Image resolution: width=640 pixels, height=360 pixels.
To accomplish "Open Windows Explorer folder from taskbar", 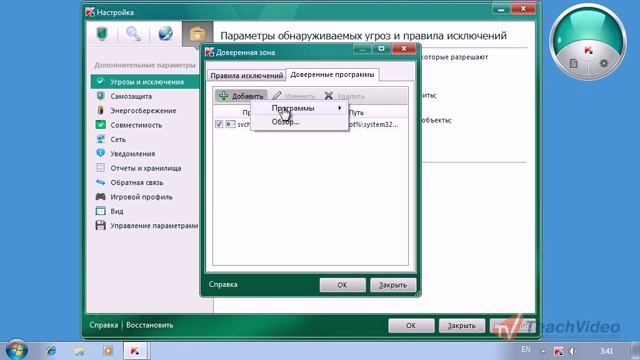I will (x=80, y=351).
